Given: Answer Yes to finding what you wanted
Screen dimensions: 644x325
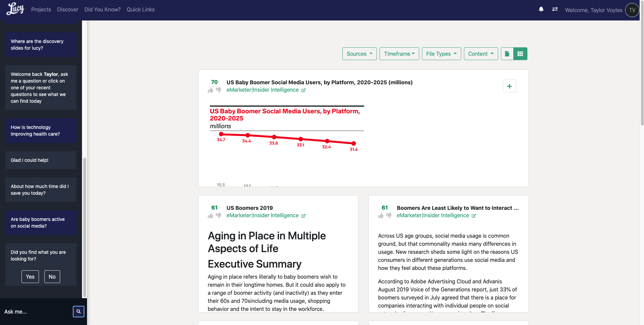Looking at the screenshot, I should click(x=30, y=277).
